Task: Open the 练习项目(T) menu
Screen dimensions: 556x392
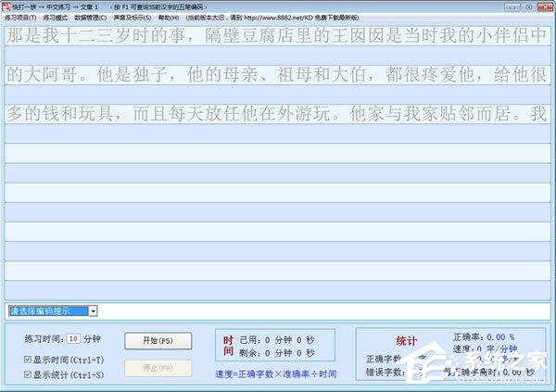Action: [x=20, y=18]
